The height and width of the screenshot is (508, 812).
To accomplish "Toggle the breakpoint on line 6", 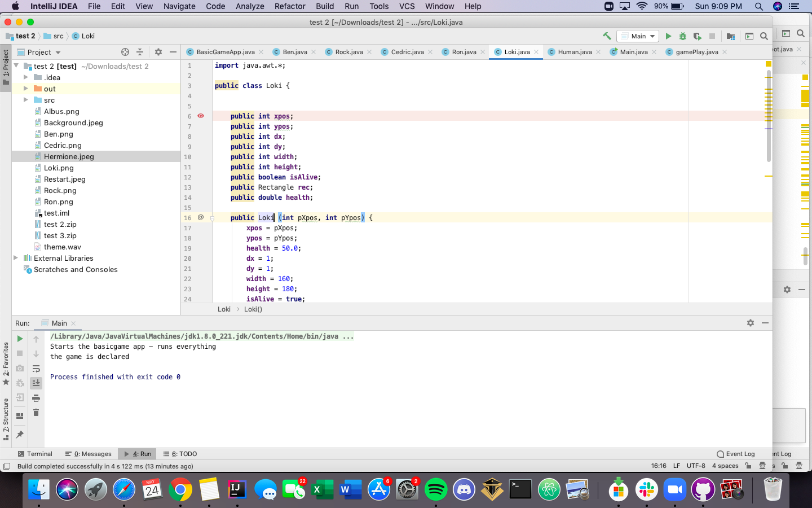I will pos(201,116).
